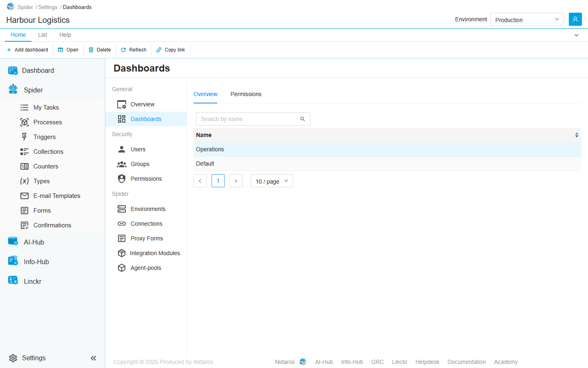Viewport: 588px width, 368px height.
Task: Sort the table by Name column
Action: pyautogui.click(x=577, y=135)
